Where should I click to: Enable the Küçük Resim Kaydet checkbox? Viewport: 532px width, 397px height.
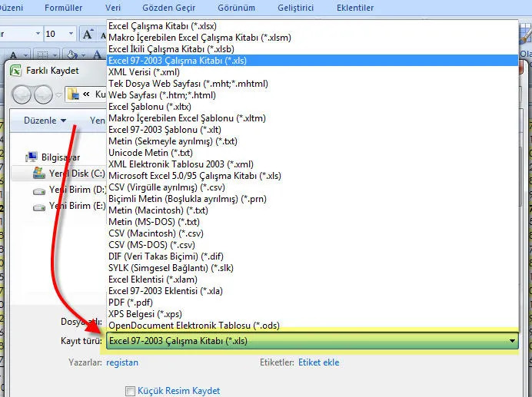(130, 391)
